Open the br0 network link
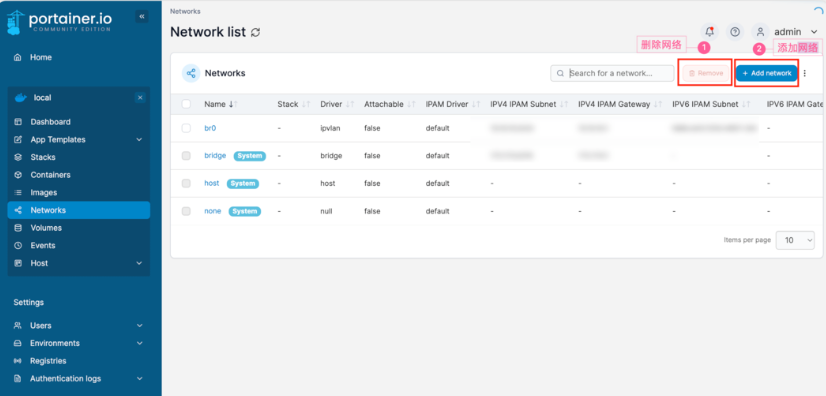The width and height of the screenshot is (826, 396). point(210,128)
